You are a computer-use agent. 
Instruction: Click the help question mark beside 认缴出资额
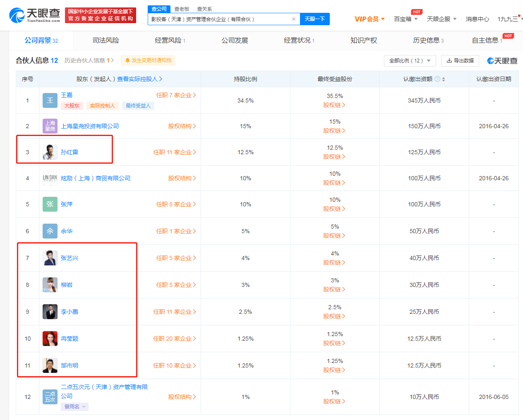pos(437,79)
